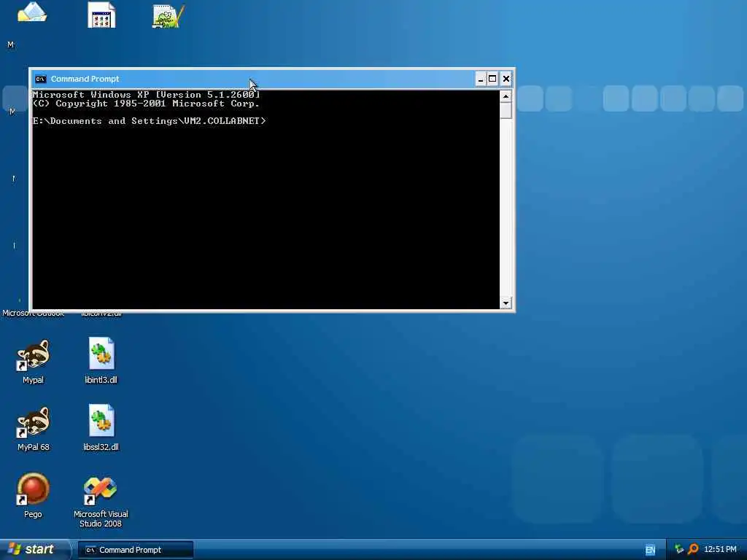Click the network connection tray icon

click(679, 549)
